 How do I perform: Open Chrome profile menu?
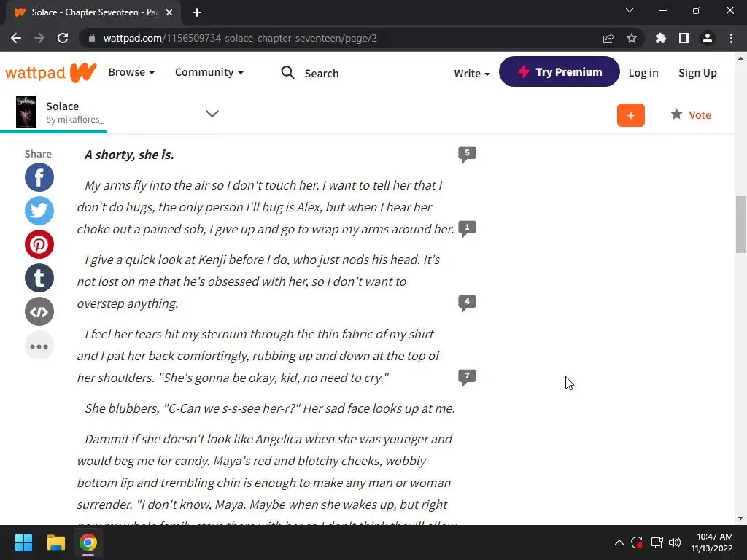tap(708, 38)
